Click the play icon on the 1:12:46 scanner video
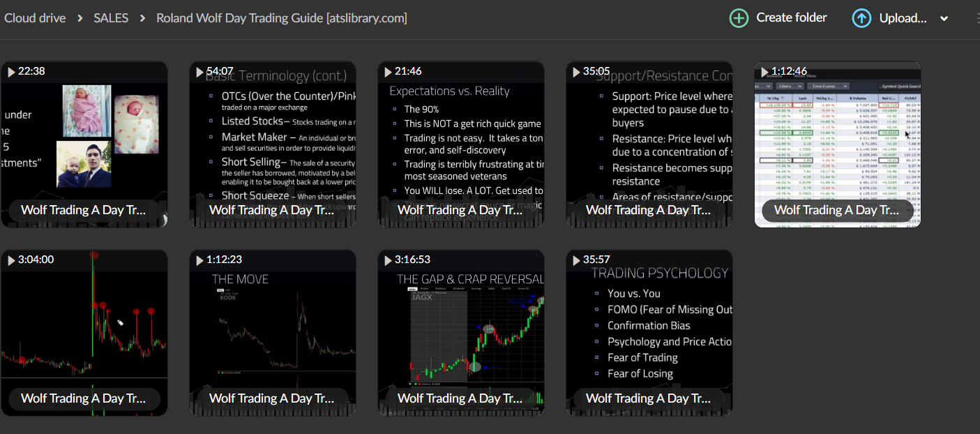 (x=764, y=70)
